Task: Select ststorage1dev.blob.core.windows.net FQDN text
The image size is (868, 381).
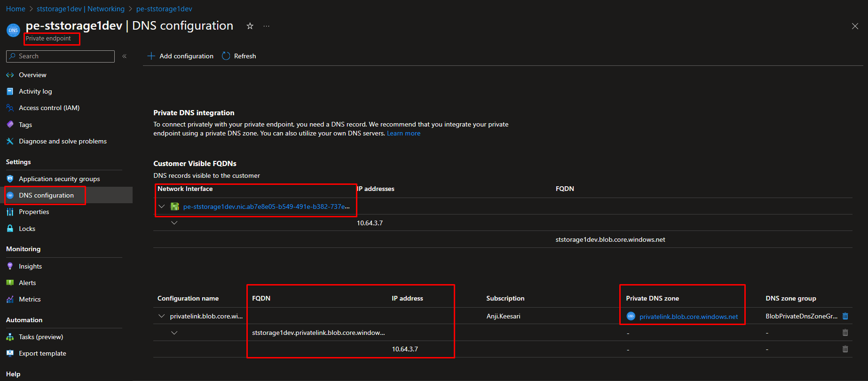Action: coord(610,239)
